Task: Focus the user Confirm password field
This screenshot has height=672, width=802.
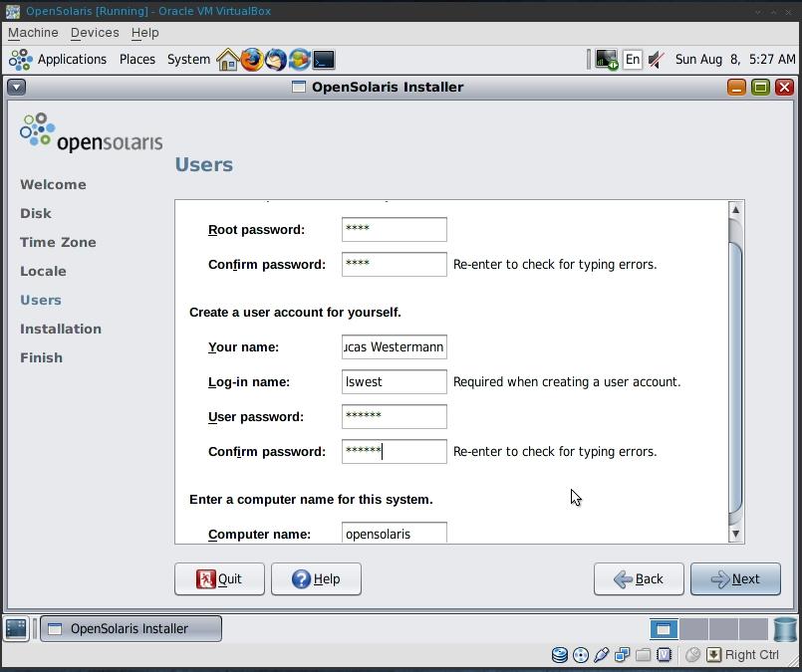Action: pyautogui.click(x=395, y=451)
